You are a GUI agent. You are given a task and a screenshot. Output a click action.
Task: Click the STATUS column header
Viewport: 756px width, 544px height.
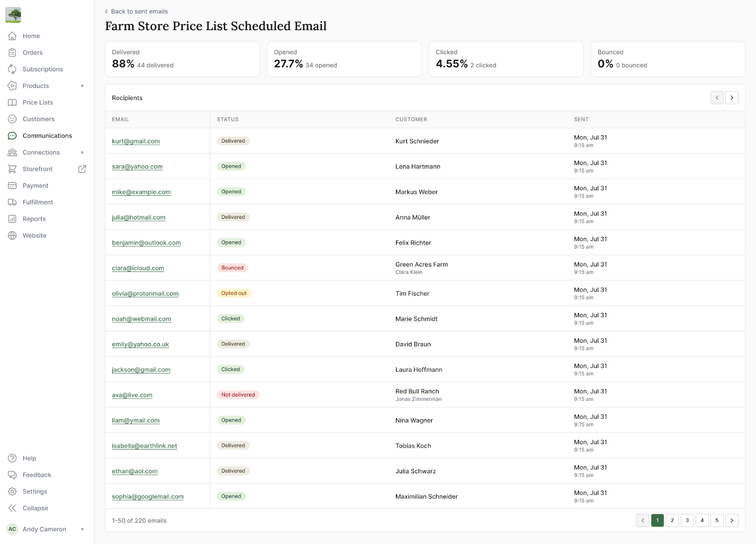coord(228,120)
